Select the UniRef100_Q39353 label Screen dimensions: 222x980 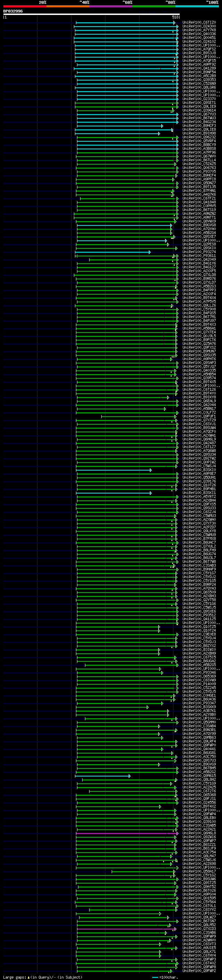pyautogui.click(x=199, y=80)
